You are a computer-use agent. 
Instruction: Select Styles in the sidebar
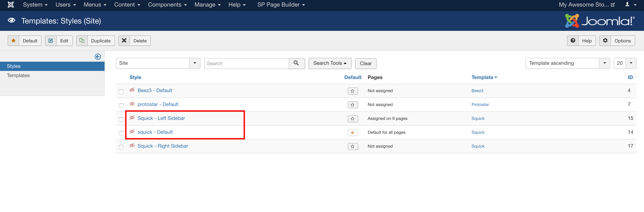(52, 66)
